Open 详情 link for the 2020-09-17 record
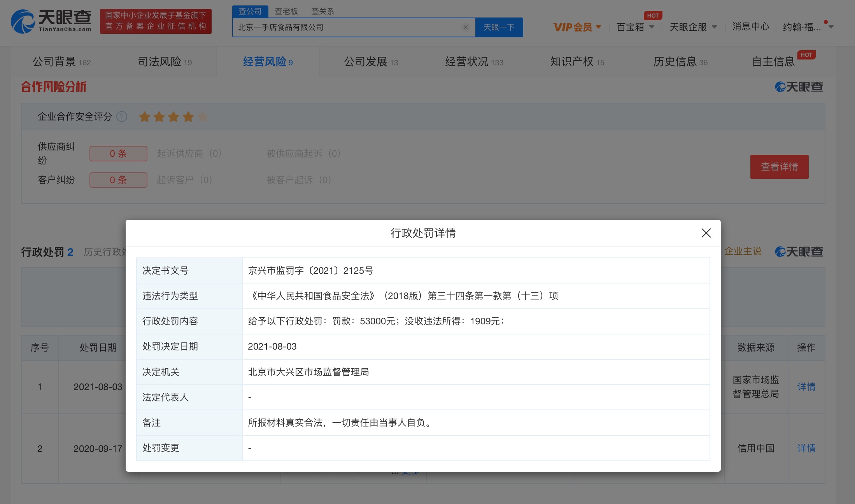This screenshot has height=504, width=855. click(806, 448)
